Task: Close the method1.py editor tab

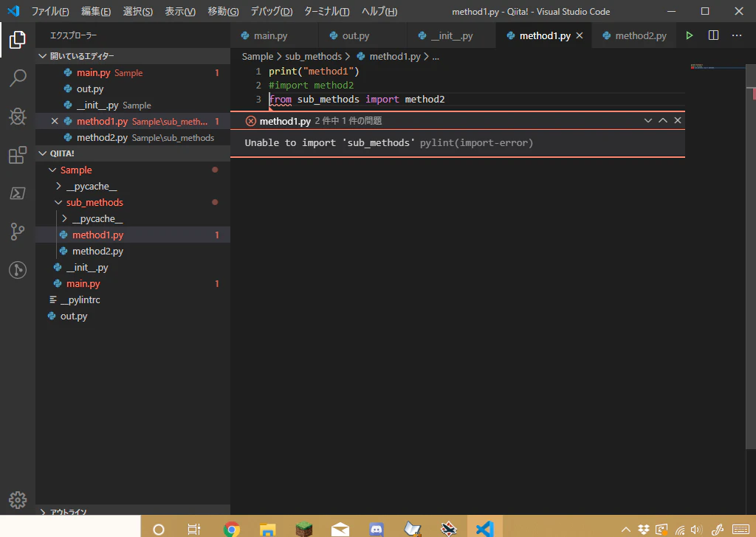Action: [x=580, y=35]
